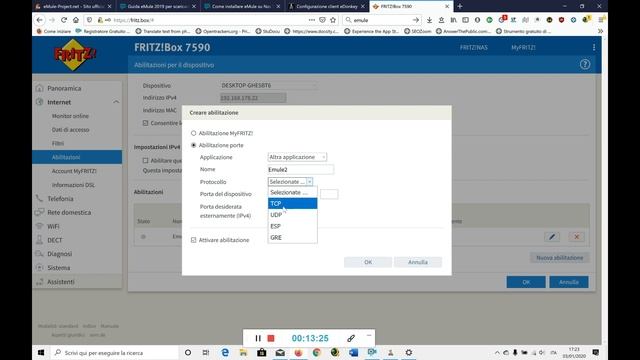Click Protocollo dropdown box
The image size is (640, 360).
tap(290, 182)
